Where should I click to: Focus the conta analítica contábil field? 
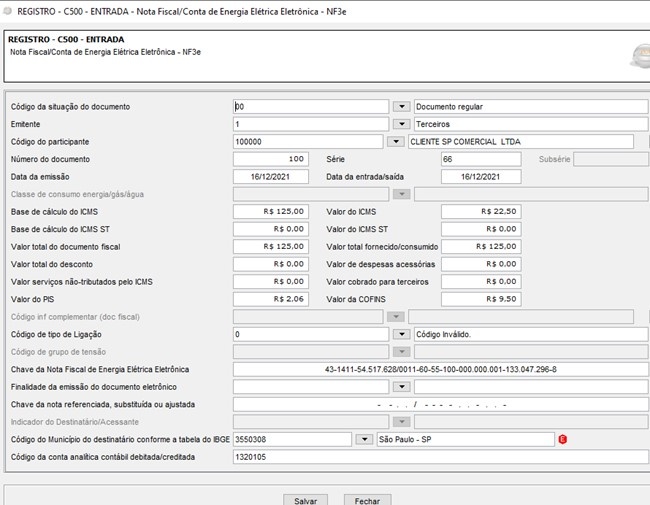440,457
